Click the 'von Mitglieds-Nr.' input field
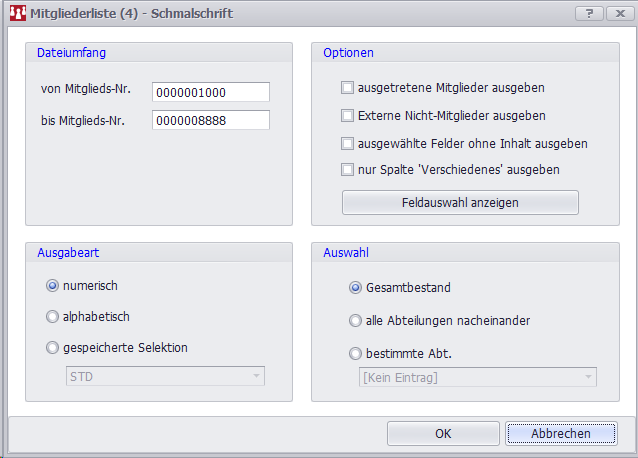 (211, 92)
